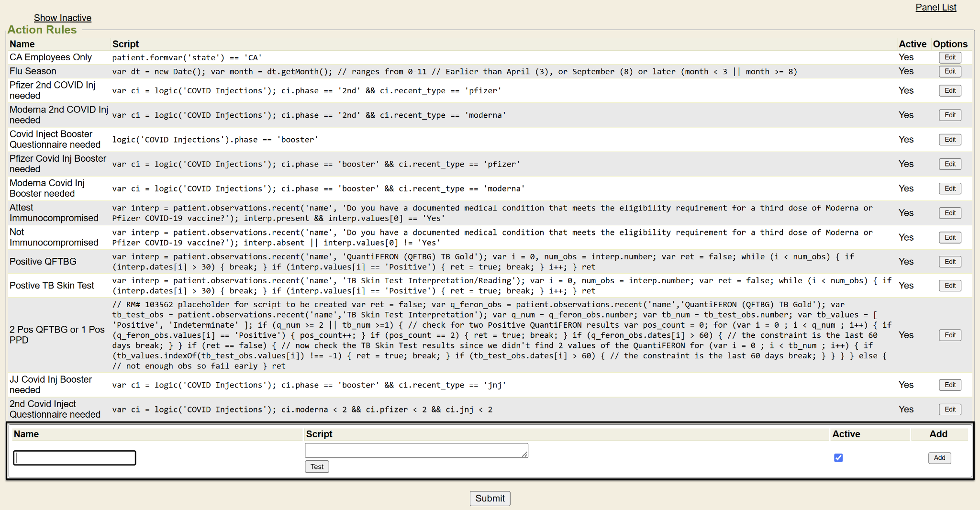Click the Show Inactive link

(x=62, y=18)
